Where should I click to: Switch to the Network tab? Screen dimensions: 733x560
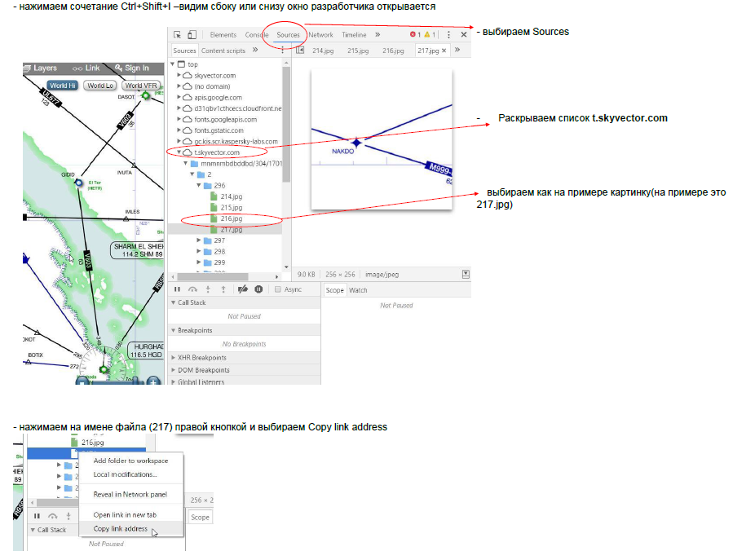(x=320, y=35)
